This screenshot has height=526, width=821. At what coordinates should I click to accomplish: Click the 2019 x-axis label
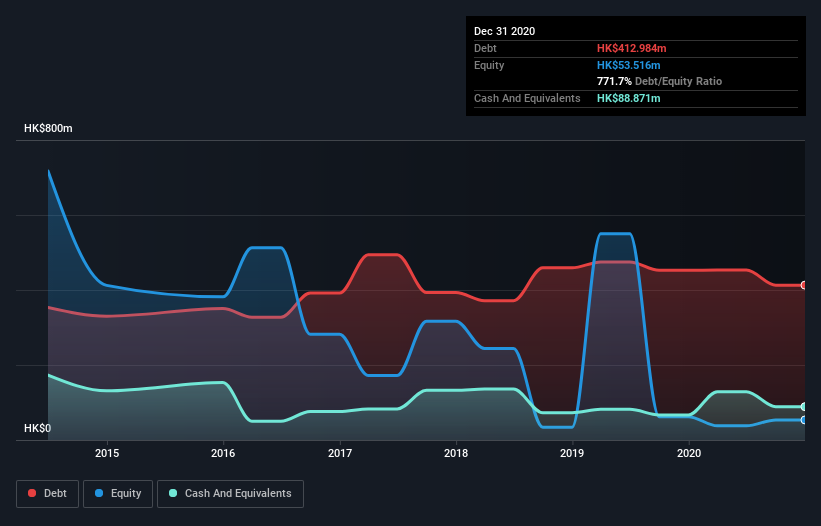click(572, 453)
